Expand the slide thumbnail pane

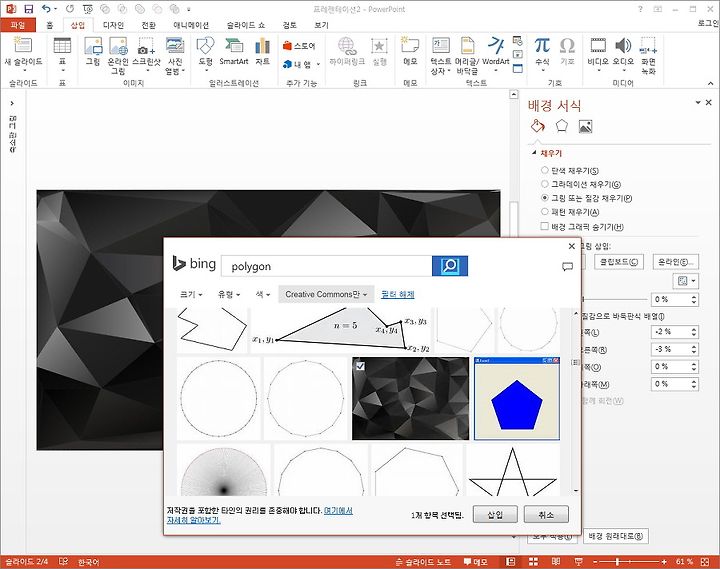[x=12, y=103]
